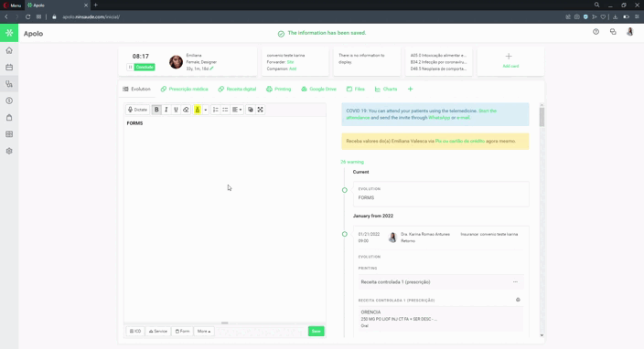Open the user profile avatar menu
This screenshot has width=644, height=349.
[x=629, y=32]
